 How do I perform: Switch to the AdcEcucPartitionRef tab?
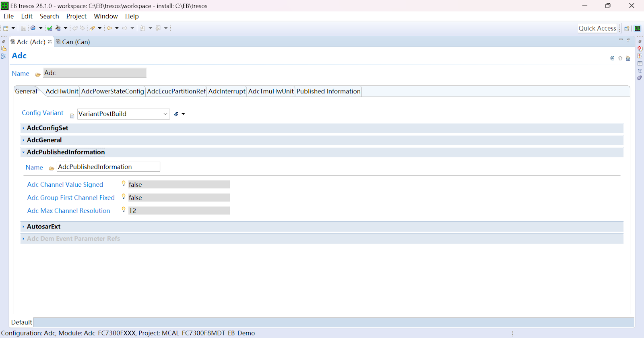click(176, 91)
